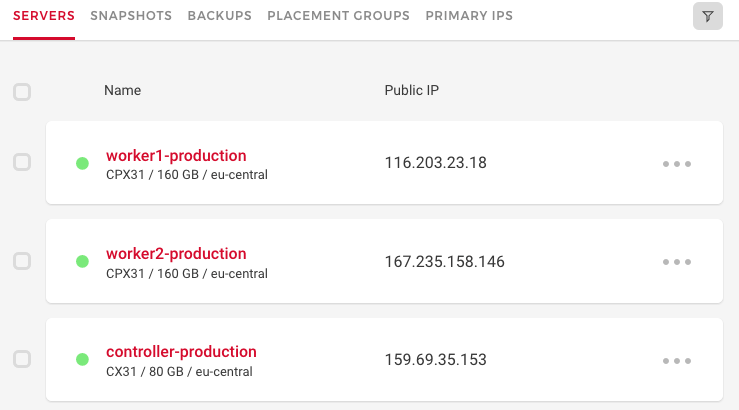The image size is (739, 410).
Task: Select the Servers tab
Action: click(44, 16)
